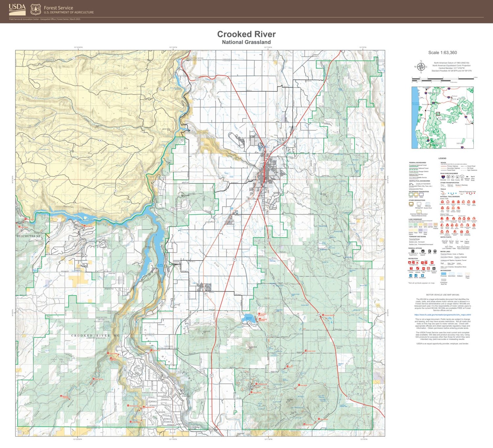This screenshot has height=448, width=493.
Task: Click the Snowpark icon in the legend
Action: (x=423, y=275)
